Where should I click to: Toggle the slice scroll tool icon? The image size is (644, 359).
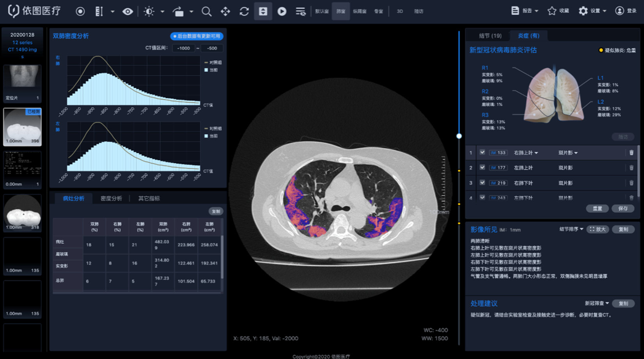click(x=263, y=11)
